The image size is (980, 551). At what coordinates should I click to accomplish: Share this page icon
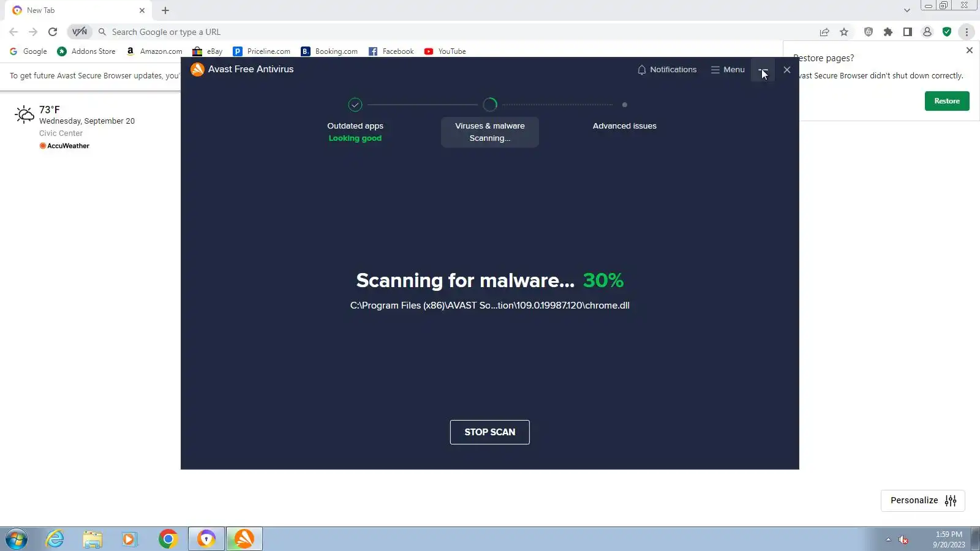824,32
